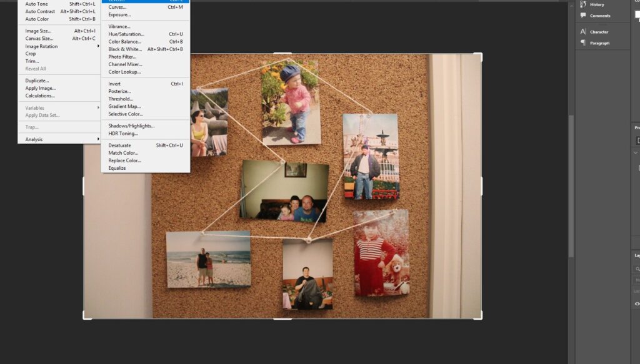
Task: Choose the Trim command
Action: point(59,61)
